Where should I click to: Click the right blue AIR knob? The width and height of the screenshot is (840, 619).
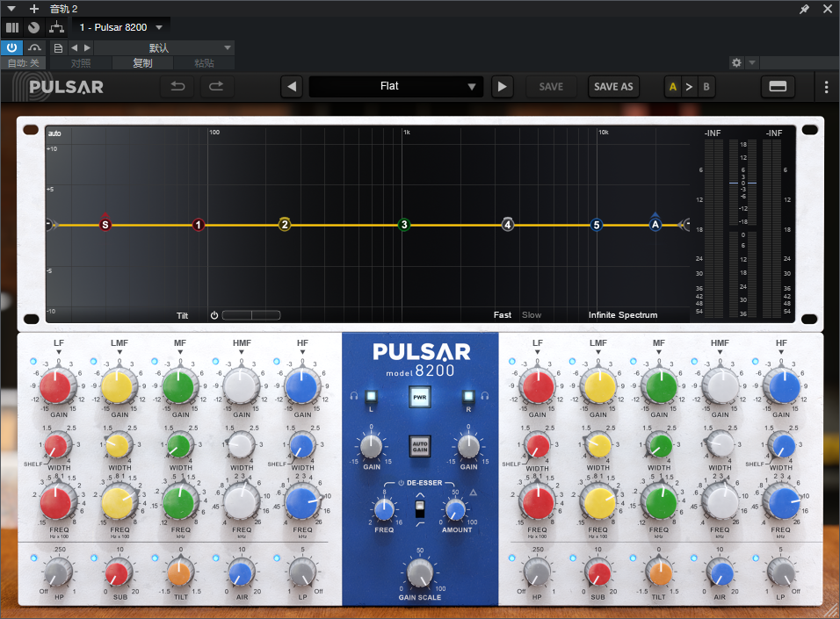pyautogui.click(x=721, y=573)
